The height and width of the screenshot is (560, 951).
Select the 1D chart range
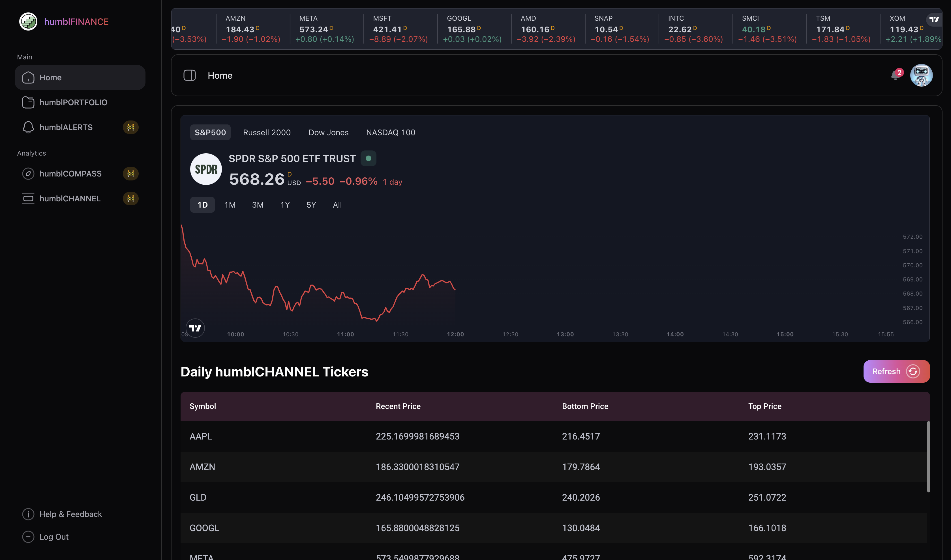click(202, 205)
